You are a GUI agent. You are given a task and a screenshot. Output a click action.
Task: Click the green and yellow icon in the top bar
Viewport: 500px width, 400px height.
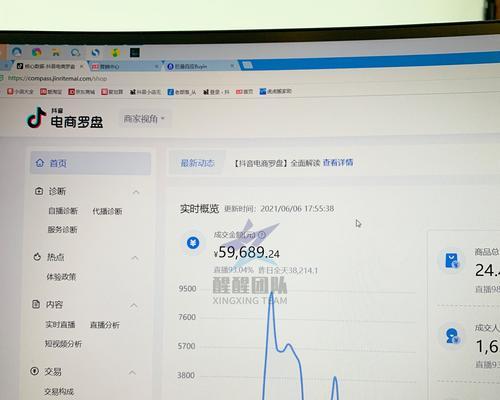(115, 52)
